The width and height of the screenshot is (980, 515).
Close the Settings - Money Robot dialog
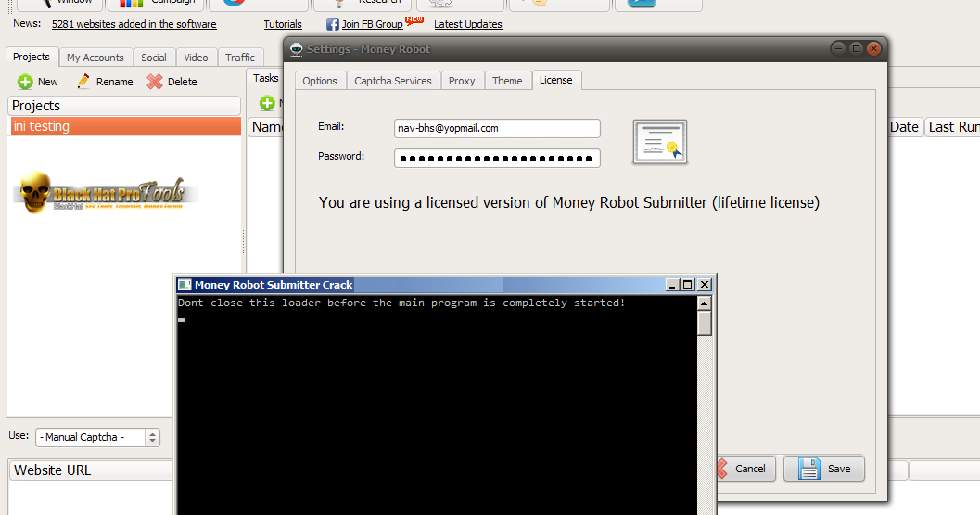873,49
